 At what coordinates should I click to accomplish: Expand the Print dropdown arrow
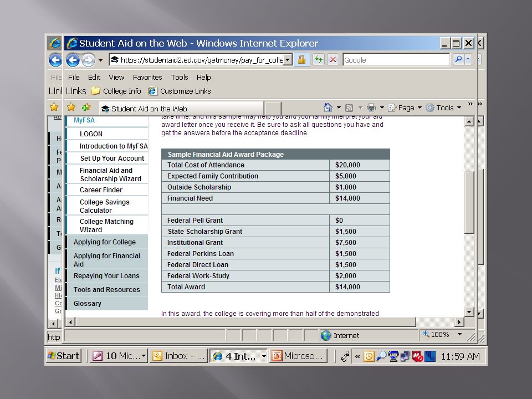click(x=382, y=108)
